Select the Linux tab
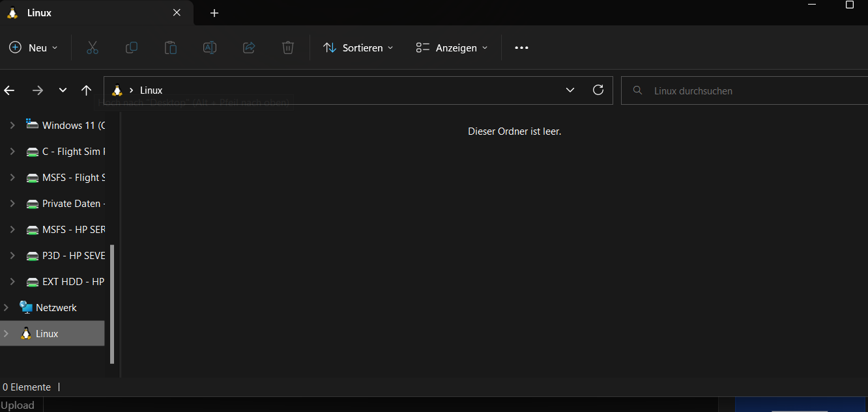This screenshot has width=868, height=412. point(96,13)
